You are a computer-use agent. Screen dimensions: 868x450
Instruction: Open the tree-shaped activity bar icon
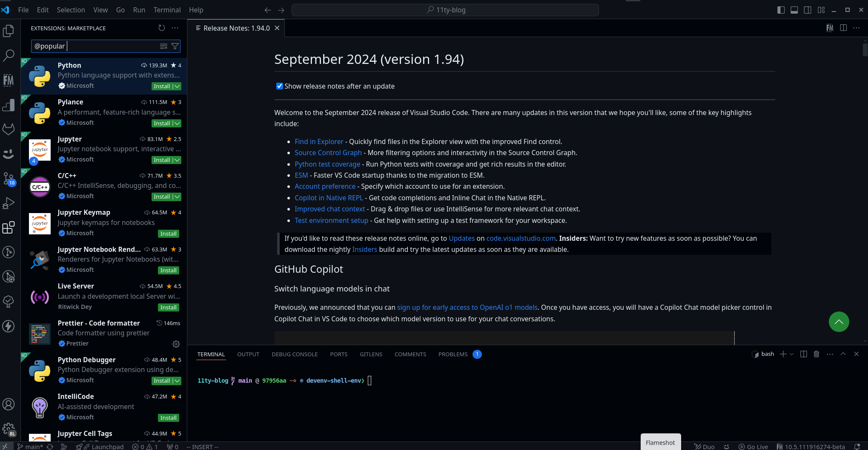point(9,301)
